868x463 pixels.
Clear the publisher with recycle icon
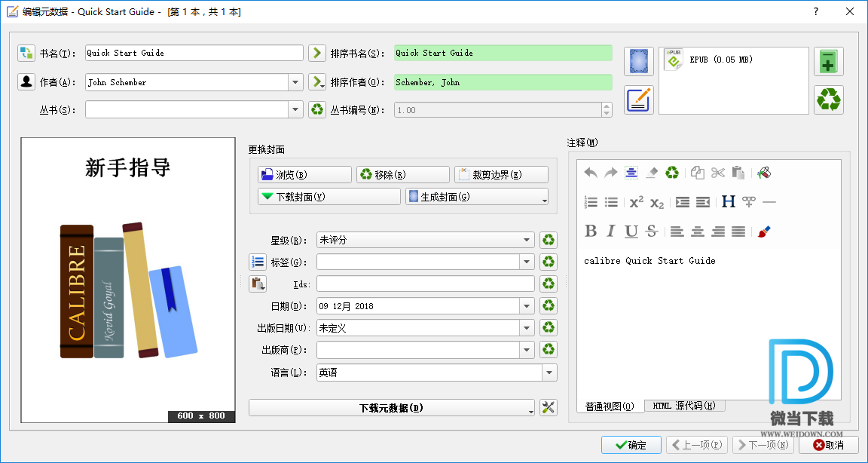(x=548, y=349)
